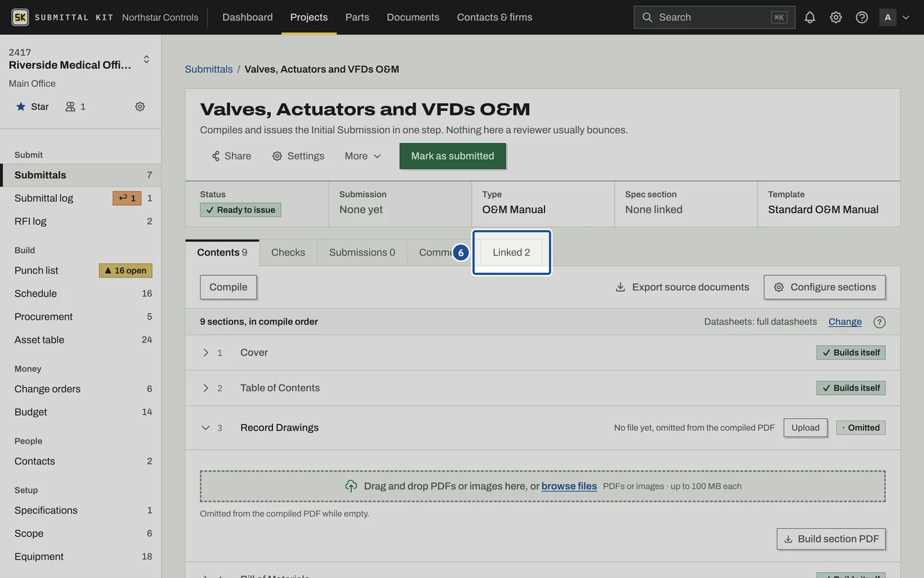Click the Compile button
Viewport: 924px width, 578px height.
tap(228, 287)
